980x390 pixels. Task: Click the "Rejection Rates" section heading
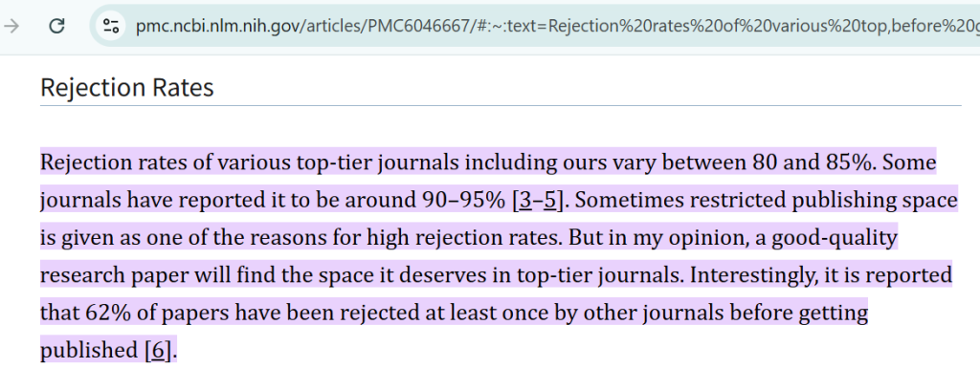point(126,88)
